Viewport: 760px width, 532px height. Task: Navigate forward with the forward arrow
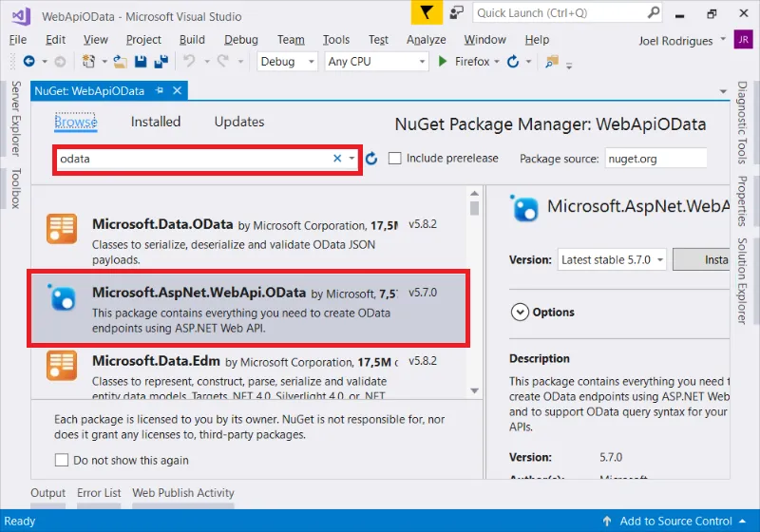(60, 62)
